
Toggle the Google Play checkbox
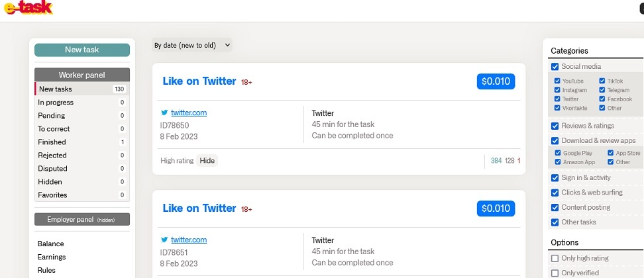[x=558, y=153]
